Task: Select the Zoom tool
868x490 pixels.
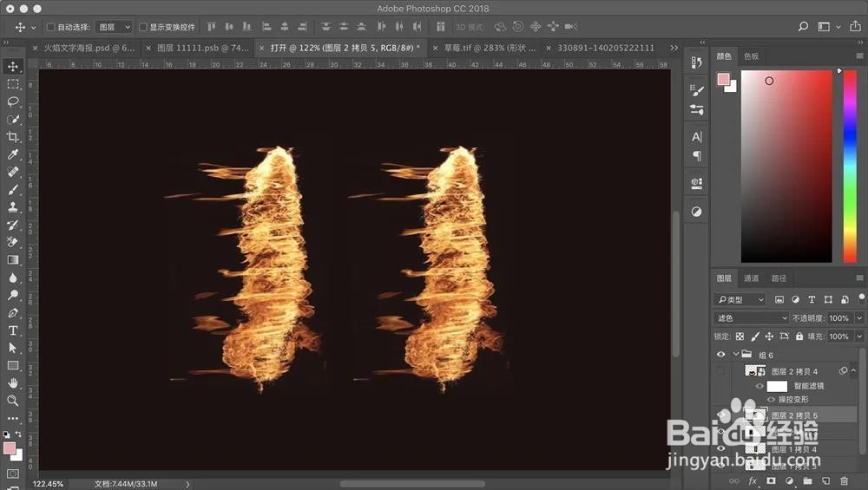Action: coord(13,401)
